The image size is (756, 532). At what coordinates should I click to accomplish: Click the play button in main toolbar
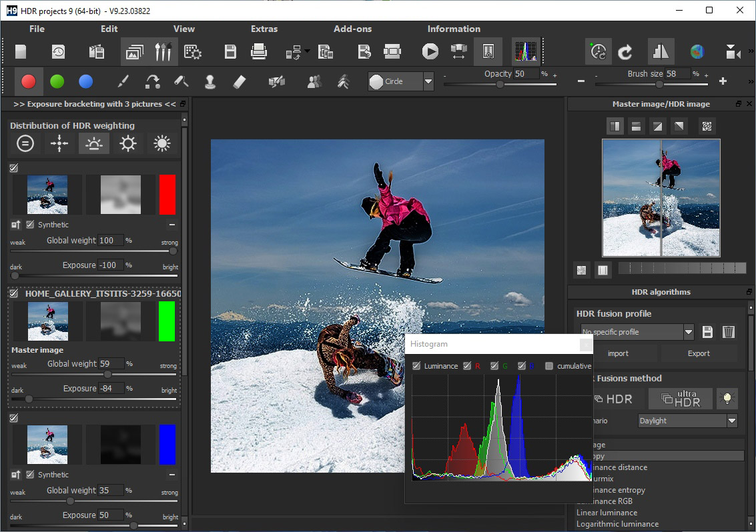point(430,51)
